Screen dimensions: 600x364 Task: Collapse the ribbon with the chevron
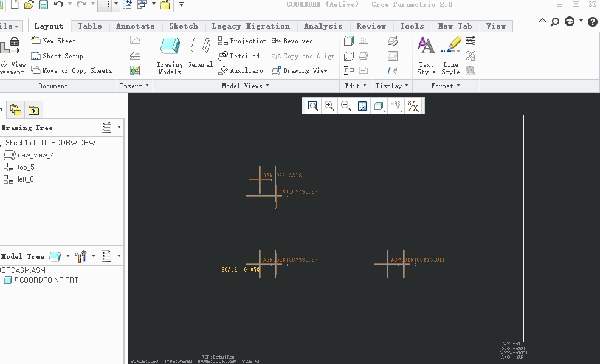pyautogui.click(x=542, y=21)
